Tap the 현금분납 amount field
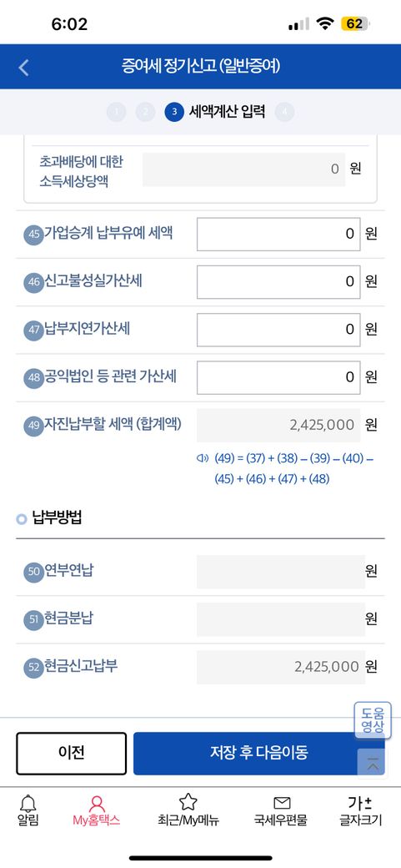Viewport: 401px width, 868px height. coord(280,619)
